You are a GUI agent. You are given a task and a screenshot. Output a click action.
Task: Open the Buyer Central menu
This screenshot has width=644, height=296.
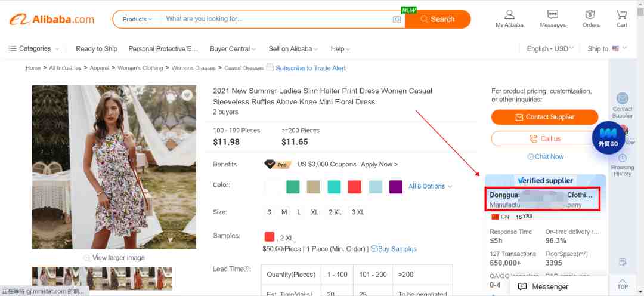click(x=233, y=49)
